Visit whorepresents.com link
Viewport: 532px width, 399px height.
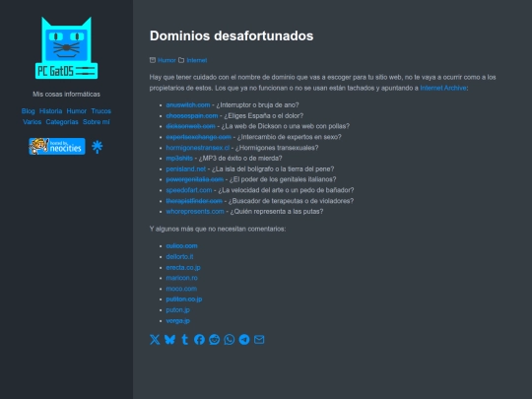coord(195,212)
